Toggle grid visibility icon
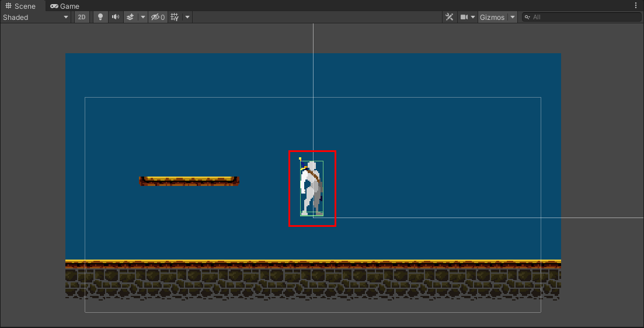 [x=175, y=18]
